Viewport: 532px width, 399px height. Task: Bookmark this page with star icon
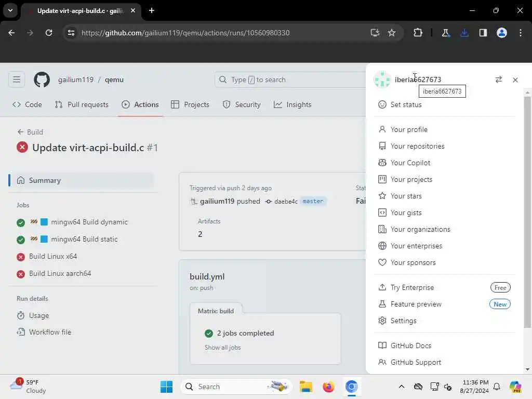[392, 33]
